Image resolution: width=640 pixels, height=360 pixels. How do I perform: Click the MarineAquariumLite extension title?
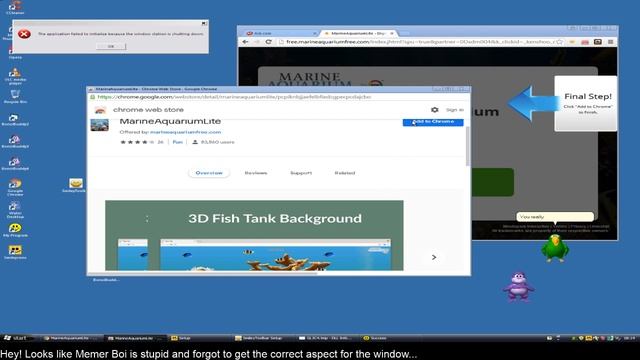(x=170, y=121)
